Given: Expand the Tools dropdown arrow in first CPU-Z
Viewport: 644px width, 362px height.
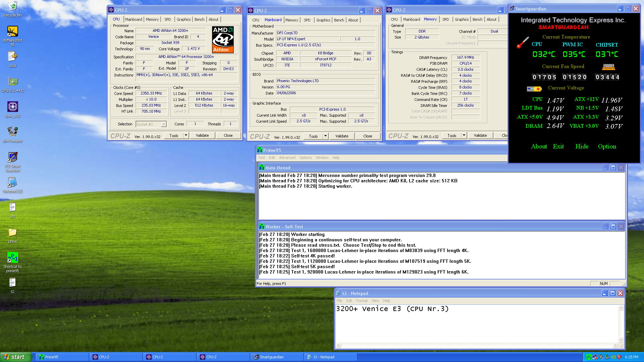Looking at the screenshot, I should (186, 135).
